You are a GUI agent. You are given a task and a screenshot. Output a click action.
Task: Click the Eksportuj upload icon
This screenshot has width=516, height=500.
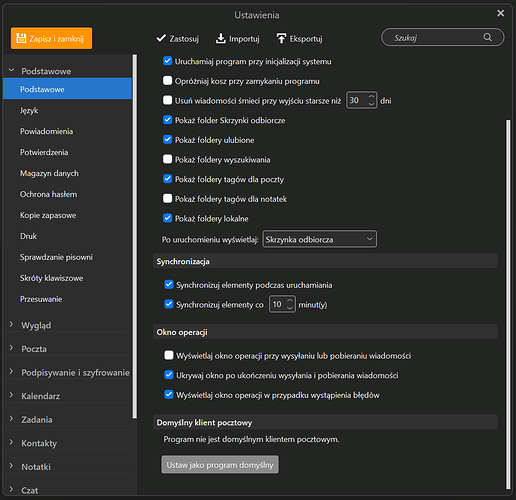pos(281,38)
